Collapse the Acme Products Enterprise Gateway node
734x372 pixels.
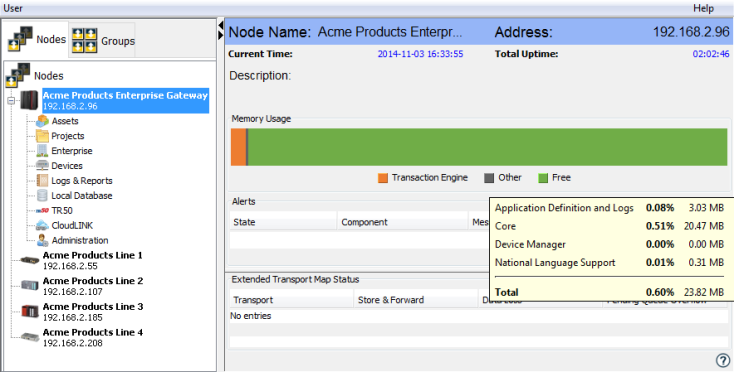[x=11, y=101]
